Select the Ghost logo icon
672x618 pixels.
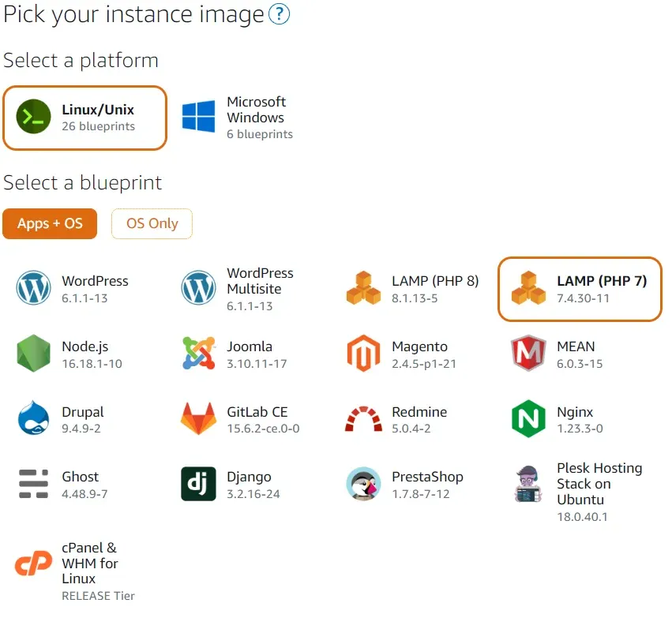33,484
